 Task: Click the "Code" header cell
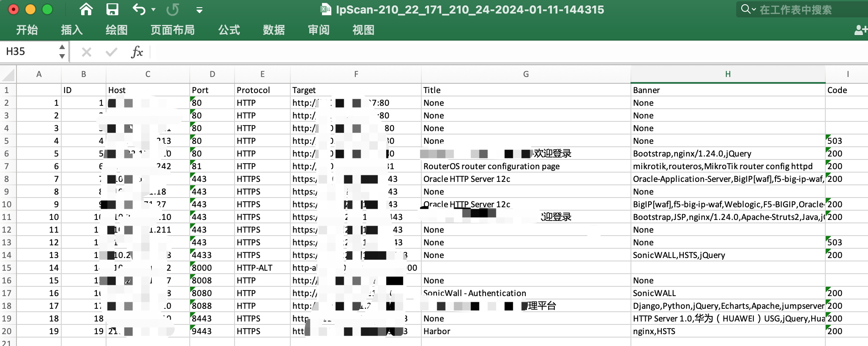pos(846,90)
